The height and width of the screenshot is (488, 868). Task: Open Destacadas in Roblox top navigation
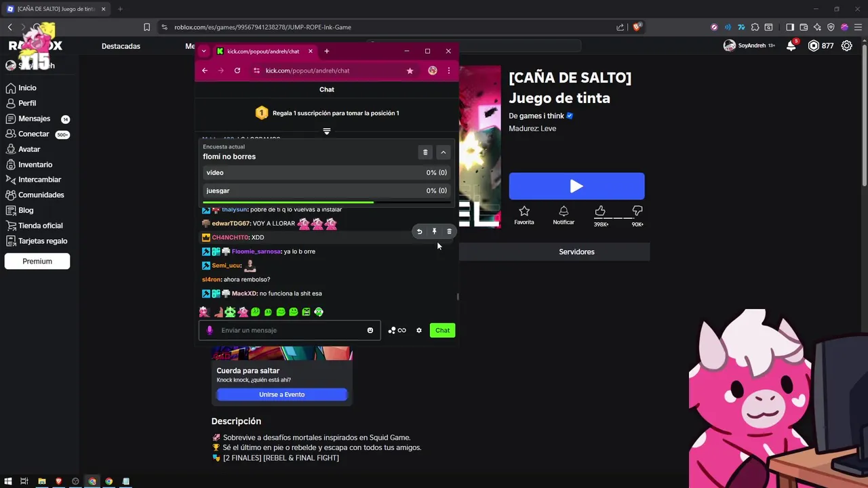click(x=121, y=46)
